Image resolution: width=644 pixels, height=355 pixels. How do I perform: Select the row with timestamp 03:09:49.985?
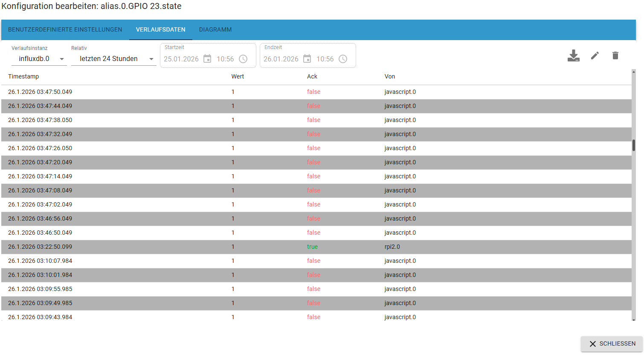tap(316, 303)
